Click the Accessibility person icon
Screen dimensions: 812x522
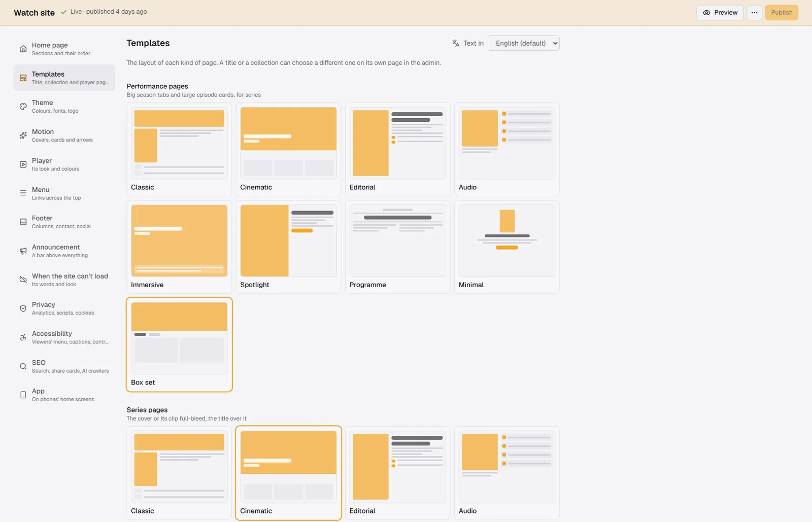coord(23,337)
